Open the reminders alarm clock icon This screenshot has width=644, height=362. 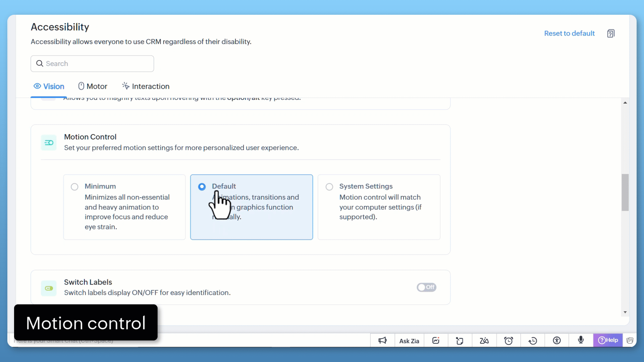coord(508,341)
